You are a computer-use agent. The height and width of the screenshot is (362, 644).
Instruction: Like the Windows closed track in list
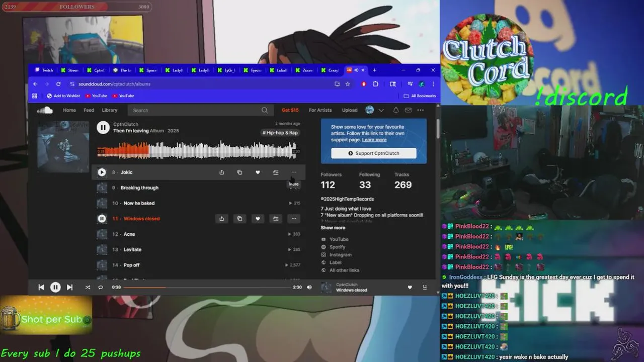tap(258, 219)
